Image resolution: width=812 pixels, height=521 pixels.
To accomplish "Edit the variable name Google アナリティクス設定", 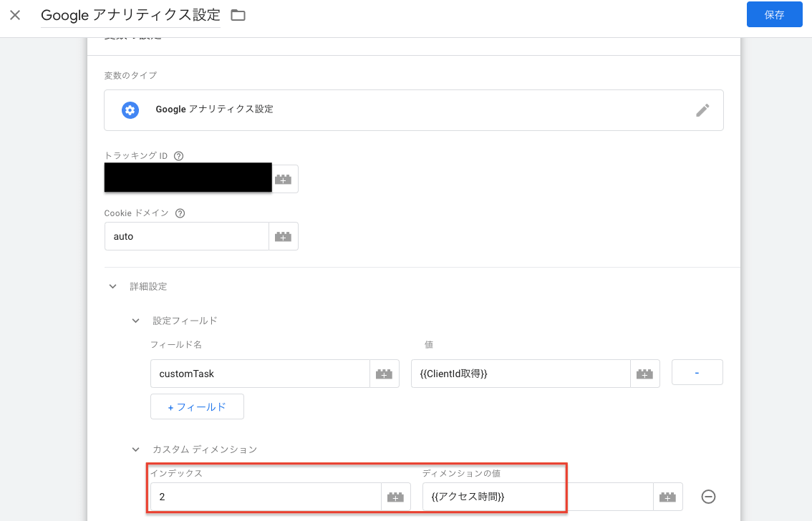I will point(130,15).
